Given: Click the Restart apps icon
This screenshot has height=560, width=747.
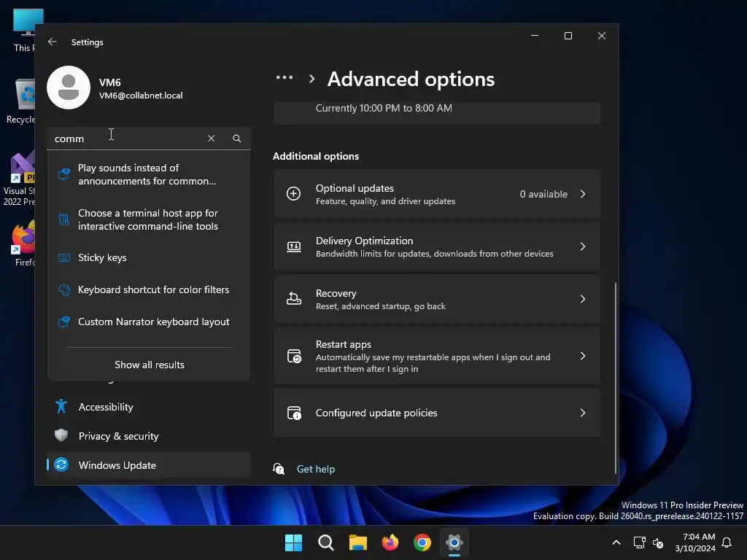Looking at the screenshot, I should point(294,356).
